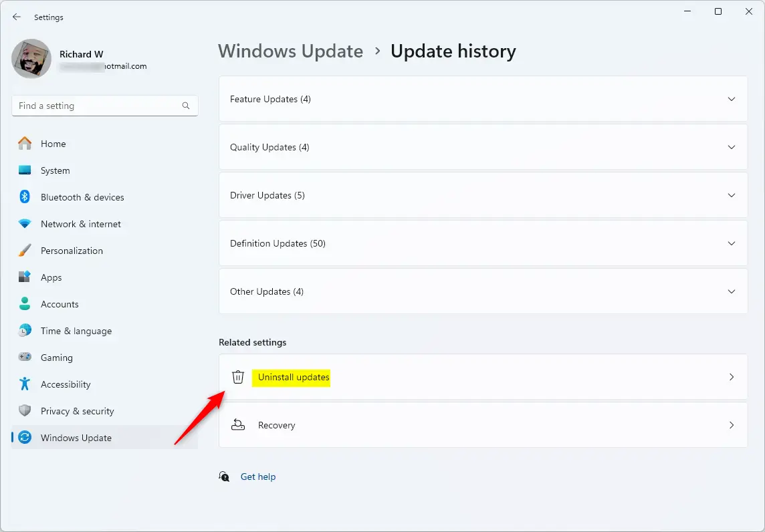The width and height of the screenshot is (765, 532).
Task: Click the Home icon in the sidebar
Action: click(x=25, y=144)
